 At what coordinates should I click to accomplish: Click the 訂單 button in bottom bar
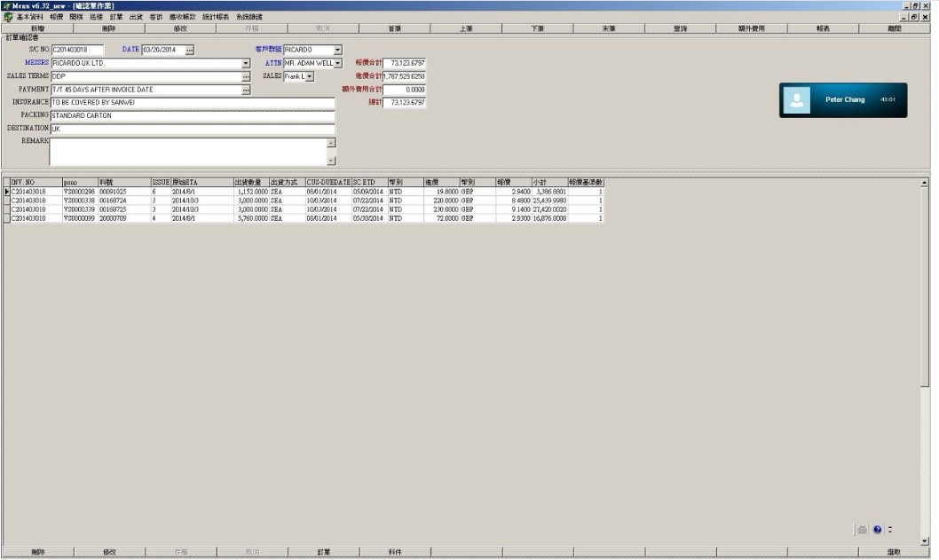[323, 552]
